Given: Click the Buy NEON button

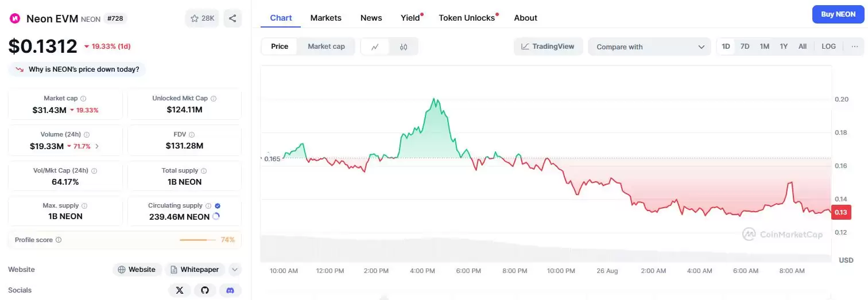Looking at the screenshot, I should pyautogui.click(x=838, y=14).
